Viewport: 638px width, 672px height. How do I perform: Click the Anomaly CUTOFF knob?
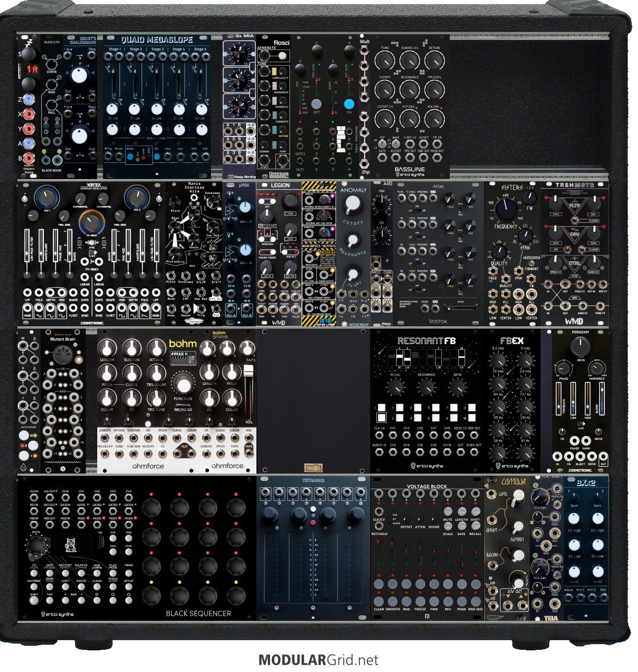point(353,205)
